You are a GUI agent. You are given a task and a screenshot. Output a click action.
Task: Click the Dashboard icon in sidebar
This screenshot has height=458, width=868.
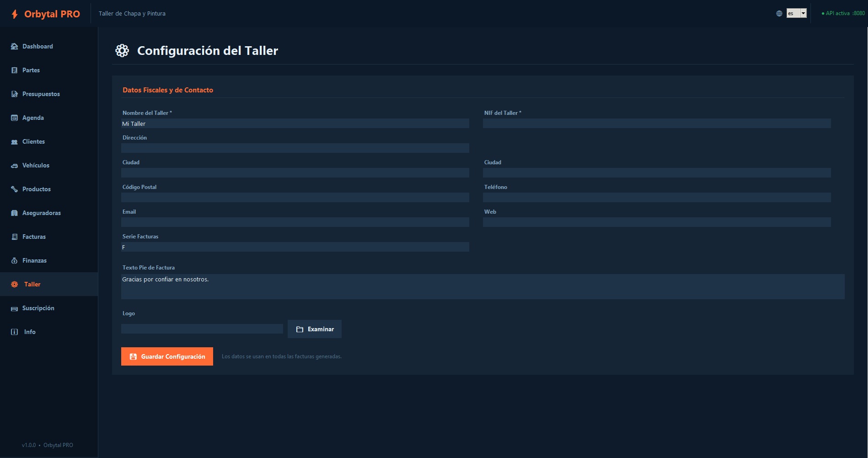(14, 46)
